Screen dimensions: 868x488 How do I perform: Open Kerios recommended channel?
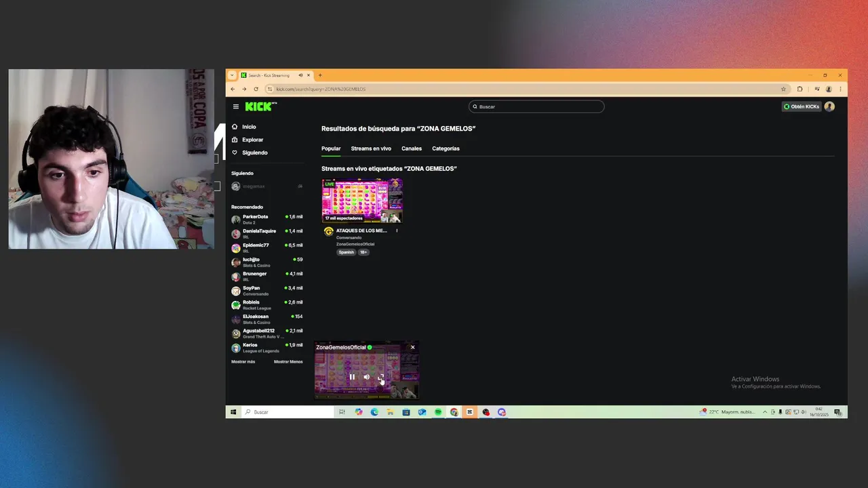coord(267,348)
